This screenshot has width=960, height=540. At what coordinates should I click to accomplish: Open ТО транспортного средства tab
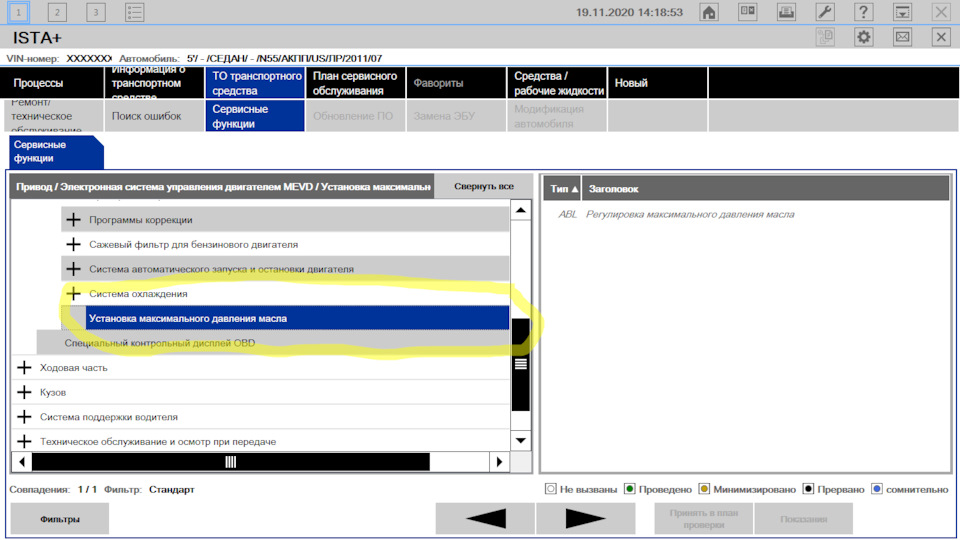(x=255, y=83)
